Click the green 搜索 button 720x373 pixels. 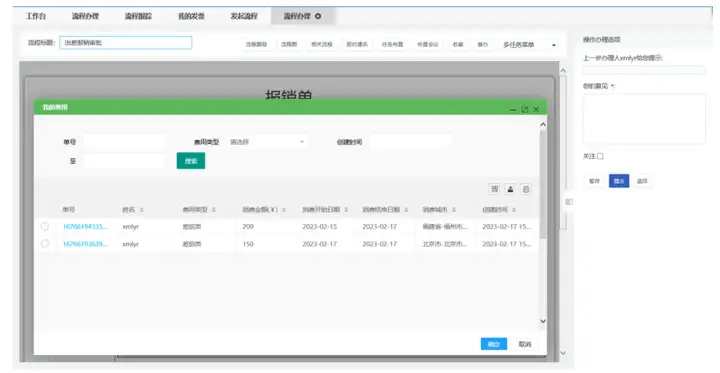tap(191, 161)
